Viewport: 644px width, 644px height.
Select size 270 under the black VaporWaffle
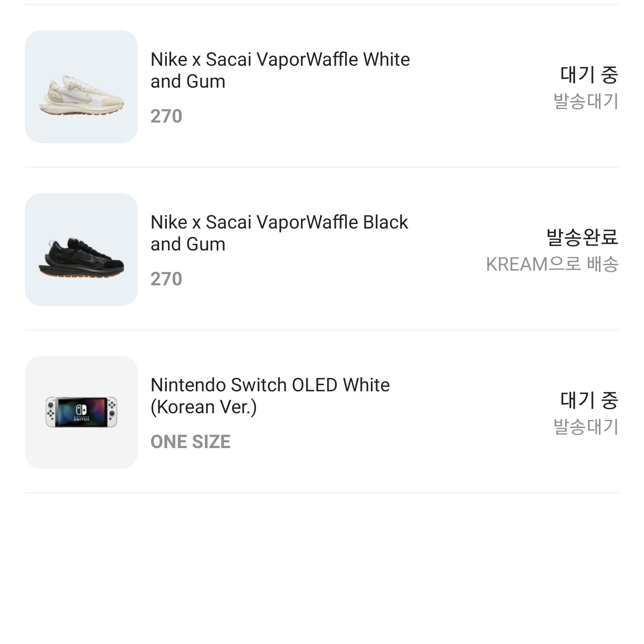coord(166,279)
